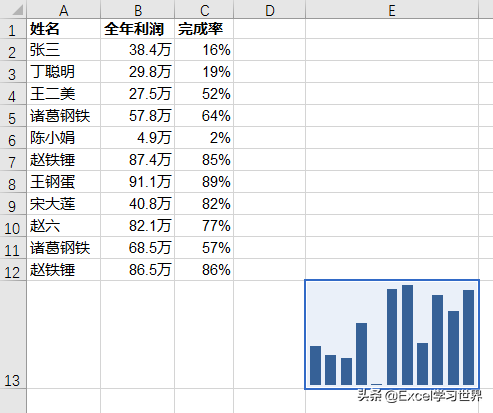Select column B header
This screenshot has height=413, width=493.
point(137,9)
